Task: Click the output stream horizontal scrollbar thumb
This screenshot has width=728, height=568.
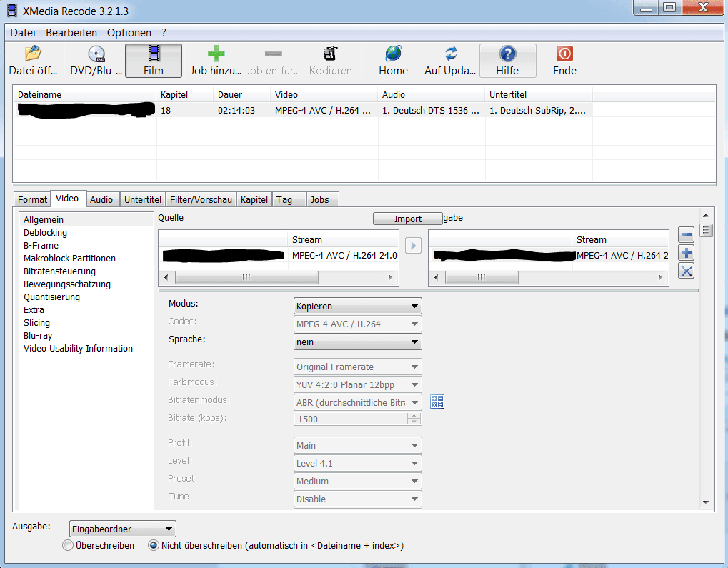Action: tap(482, 277)
